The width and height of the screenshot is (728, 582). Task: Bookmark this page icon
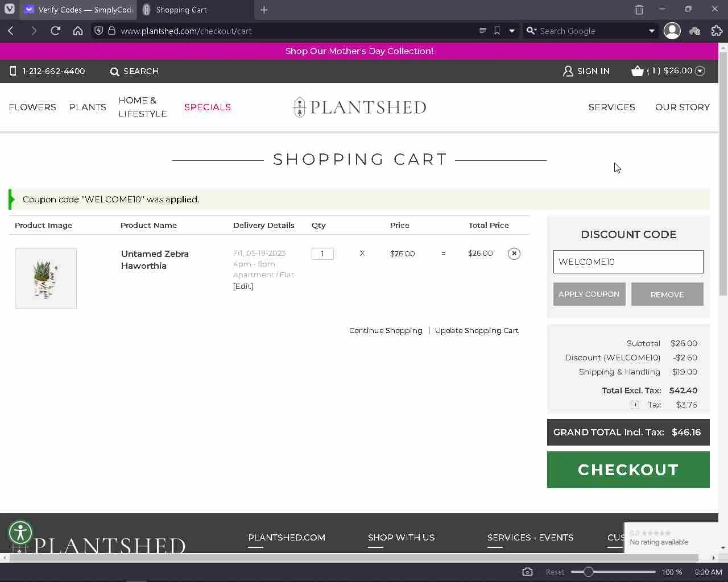click(x=497, y=31)
